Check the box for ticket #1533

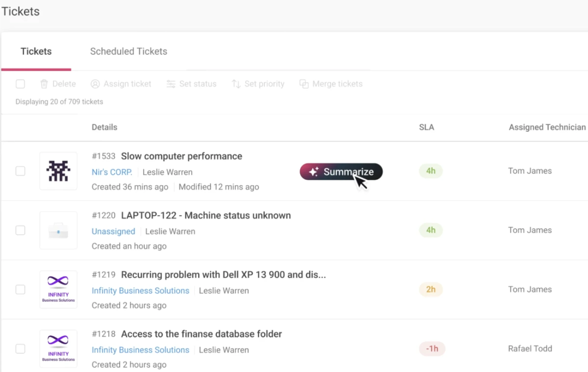click(x=20, y=171)
